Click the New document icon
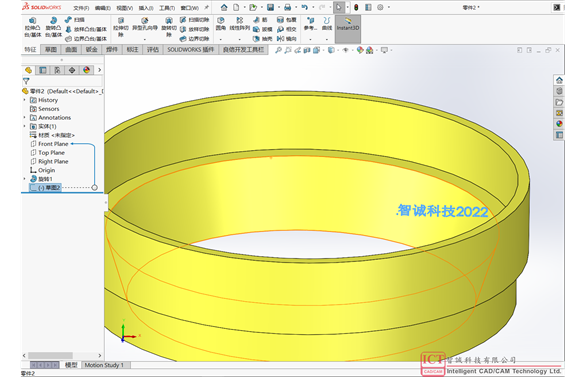Image resolution: width=584 pixels, height=377 pixels. coord(236,7)
